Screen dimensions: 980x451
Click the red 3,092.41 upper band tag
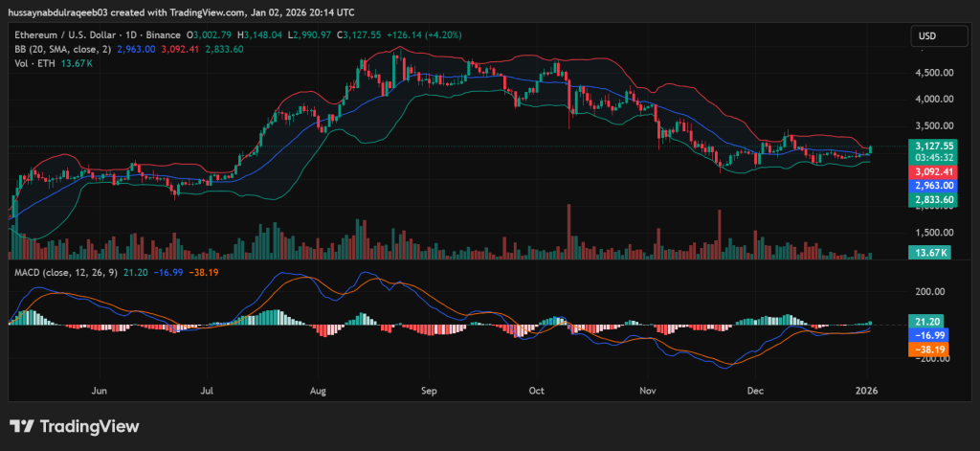pyautogui.click(x=926, y=172)
